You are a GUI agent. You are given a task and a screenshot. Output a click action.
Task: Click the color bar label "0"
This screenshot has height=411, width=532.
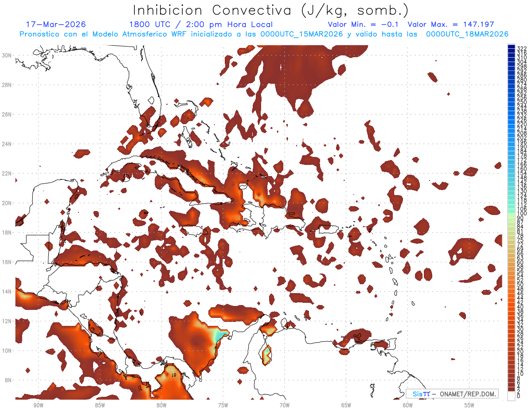point(519,396)
